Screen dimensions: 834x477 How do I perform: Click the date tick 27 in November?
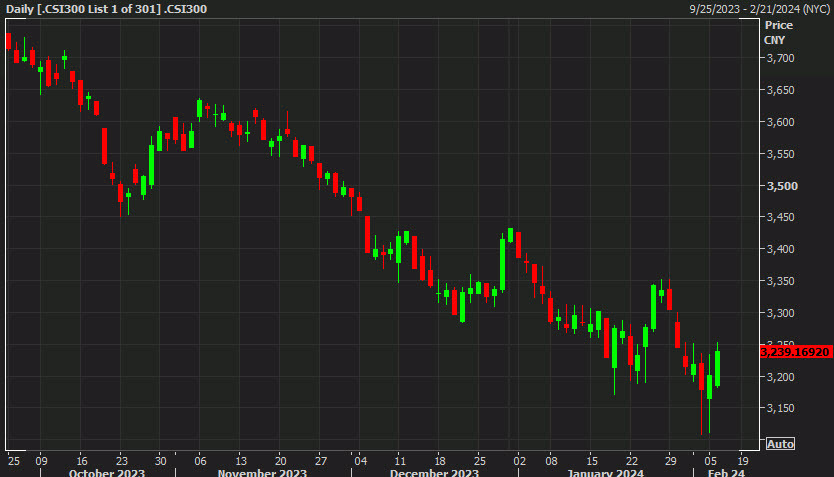[321, 461]
